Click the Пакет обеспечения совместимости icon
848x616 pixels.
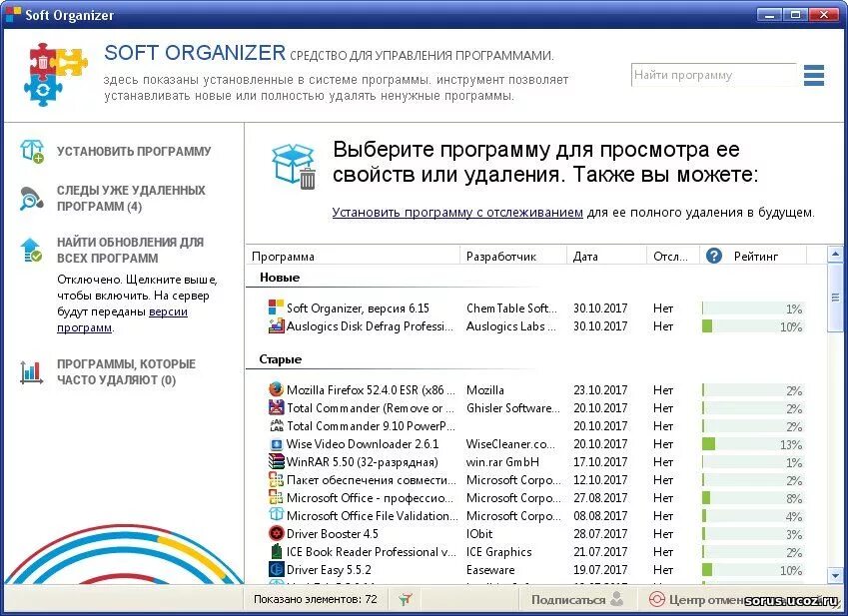276,479
